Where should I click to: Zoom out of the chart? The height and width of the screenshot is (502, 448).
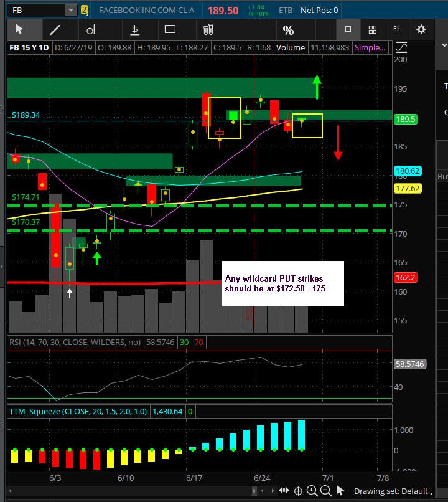(325, 490)
